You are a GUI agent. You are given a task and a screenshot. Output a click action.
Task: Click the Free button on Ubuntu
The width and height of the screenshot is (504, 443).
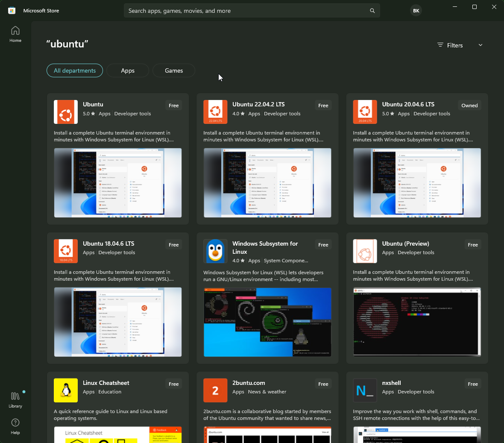174,106
